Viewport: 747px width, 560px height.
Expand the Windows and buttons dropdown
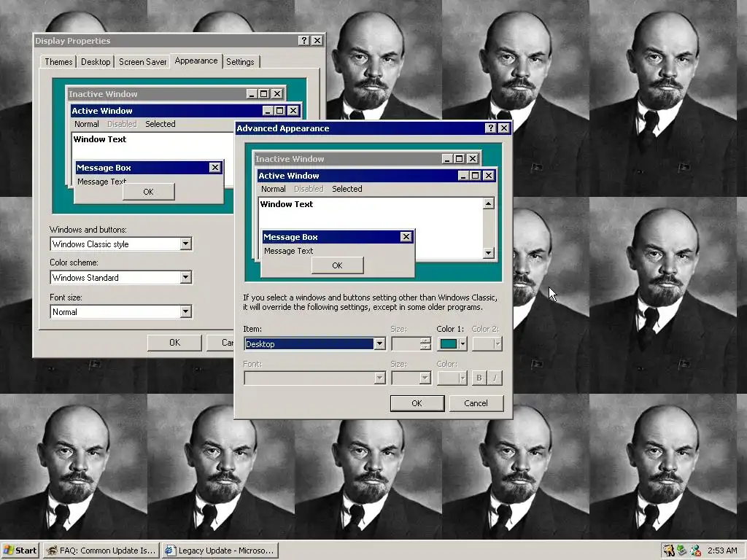pos(186,244)
